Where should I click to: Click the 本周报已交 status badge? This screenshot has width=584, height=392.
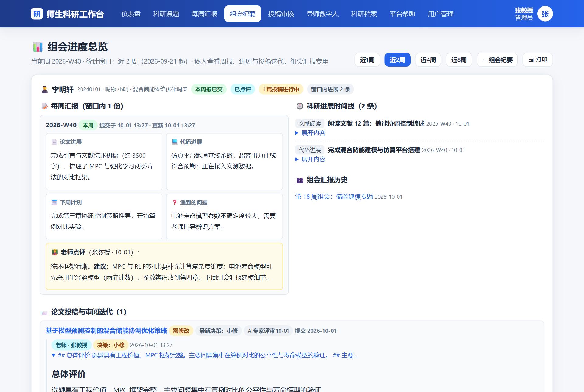[x=209, y=89]
